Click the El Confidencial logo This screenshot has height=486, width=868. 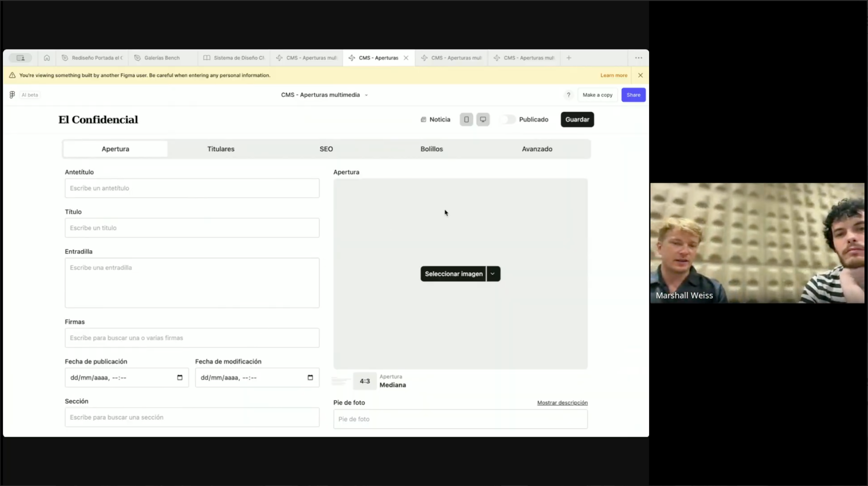click(x=98, y=120)
